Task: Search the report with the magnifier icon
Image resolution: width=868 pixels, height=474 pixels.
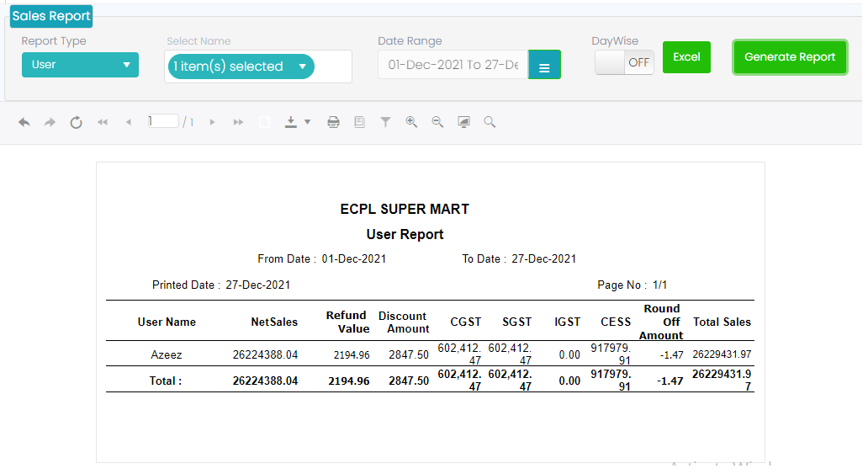Action: (490, 122)
